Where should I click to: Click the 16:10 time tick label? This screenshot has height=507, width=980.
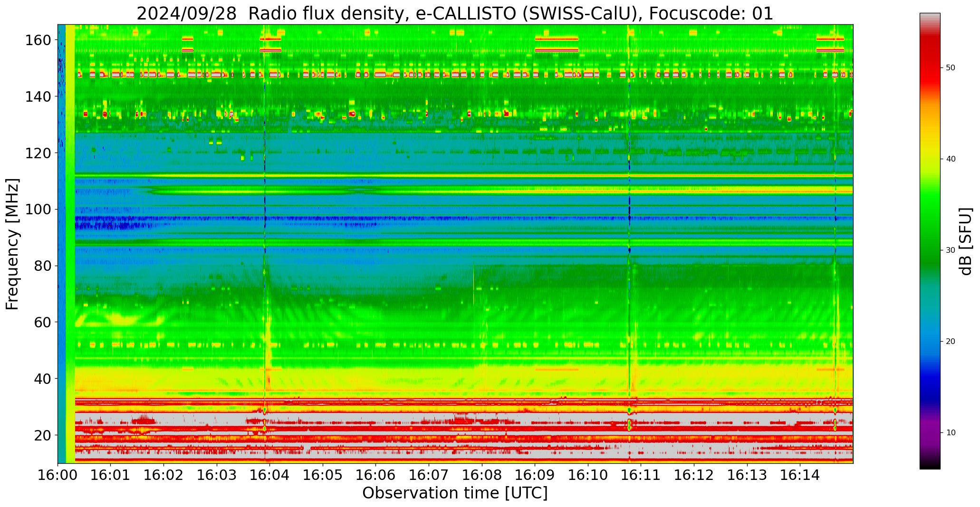[x=588, y=475]
